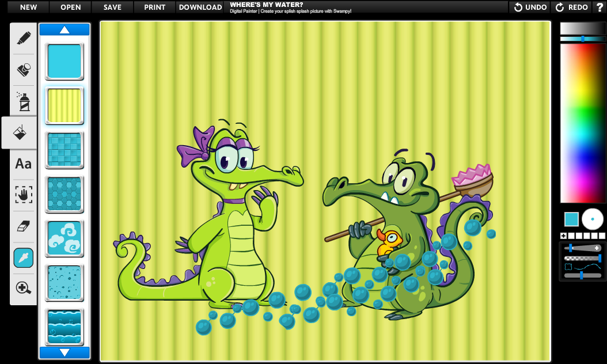This screenshot has height=364, width=607.
Task: Click the NEW menu button
Action: click(29, 7)
